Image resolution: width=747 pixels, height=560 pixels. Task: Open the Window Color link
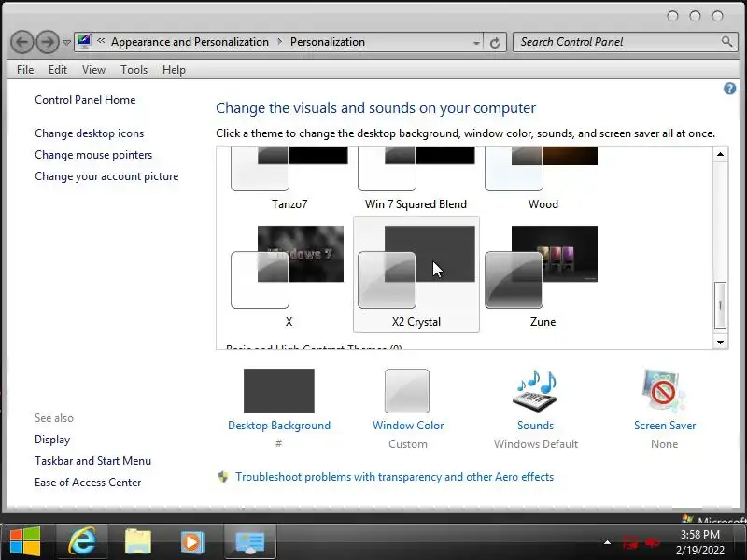tap(408, 426)
